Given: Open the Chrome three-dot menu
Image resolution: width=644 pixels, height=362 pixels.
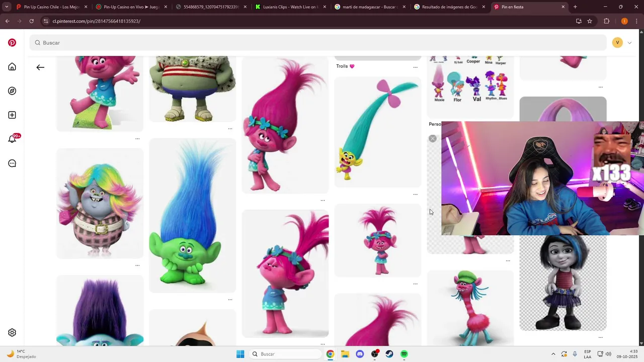Looking at the screenshot, I should click(636, 21).
